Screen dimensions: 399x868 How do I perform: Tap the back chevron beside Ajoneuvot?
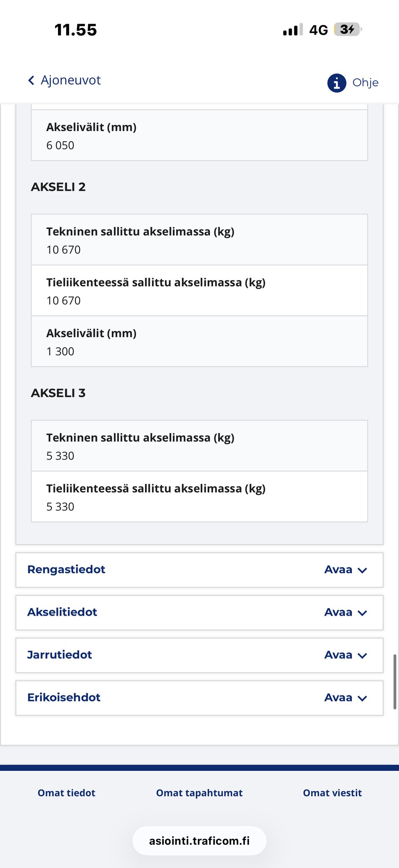[31, 81]
